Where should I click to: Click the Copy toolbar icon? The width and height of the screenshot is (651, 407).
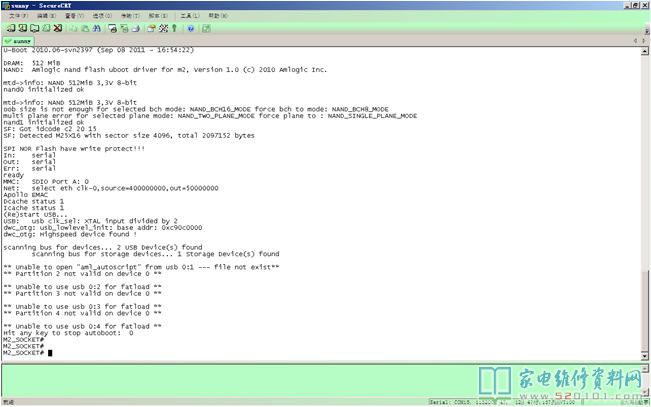[x=73, y=28]
